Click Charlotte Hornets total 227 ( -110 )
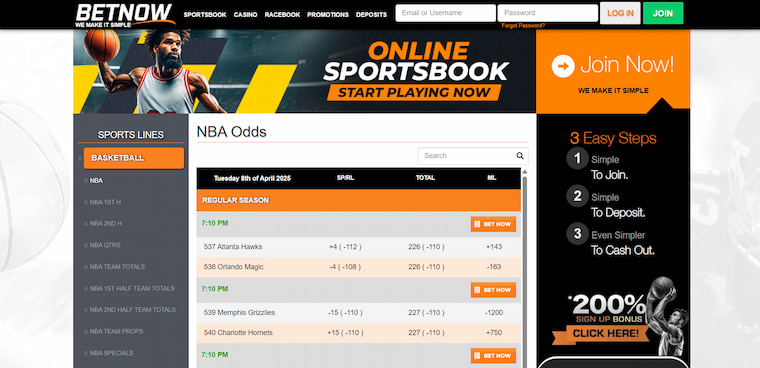The image size is (760, 368). (x=426, y=333)
